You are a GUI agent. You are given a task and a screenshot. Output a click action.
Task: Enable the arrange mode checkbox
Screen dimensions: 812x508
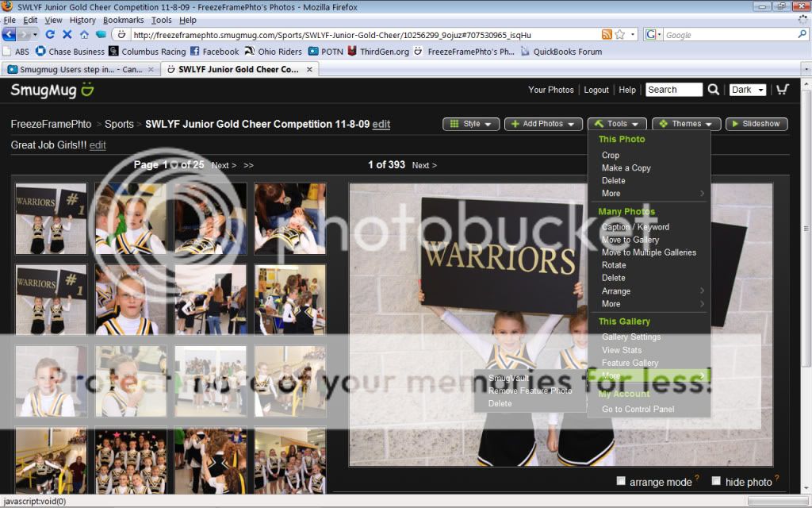622,481
